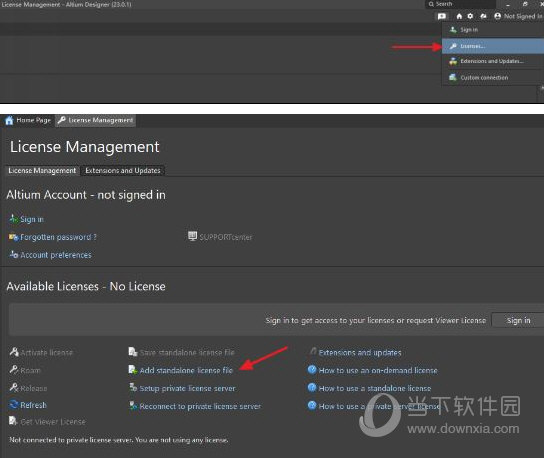
Task: Click the icon beside Sign in link
Action: point(14,219)
